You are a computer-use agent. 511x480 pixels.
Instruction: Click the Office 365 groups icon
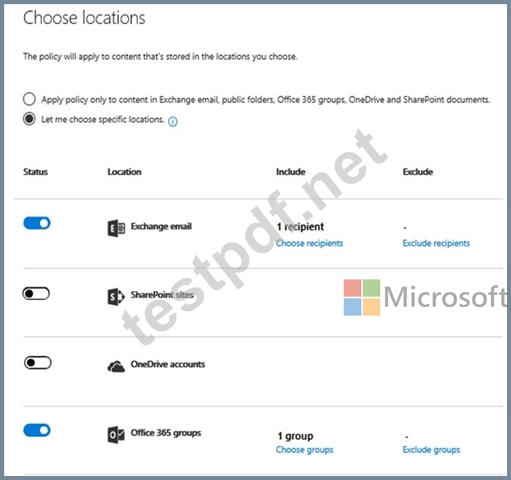click(116, 435)
